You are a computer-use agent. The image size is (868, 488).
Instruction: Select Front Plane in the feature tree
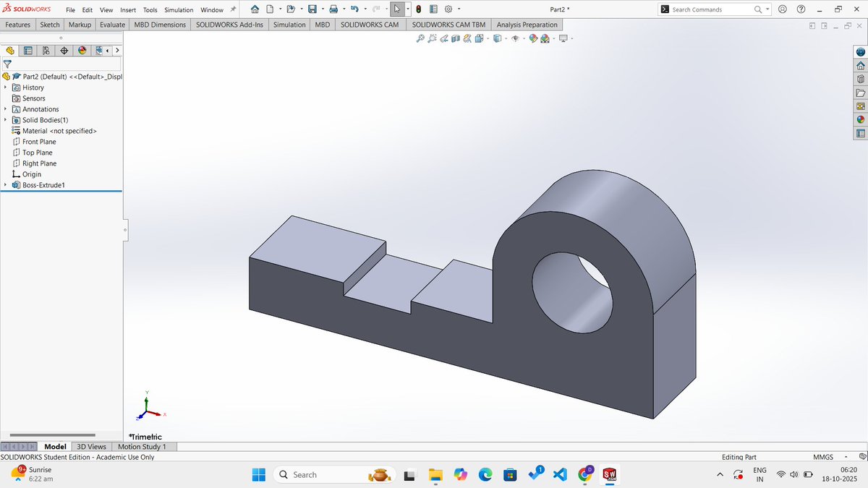[x=39, y=142]
